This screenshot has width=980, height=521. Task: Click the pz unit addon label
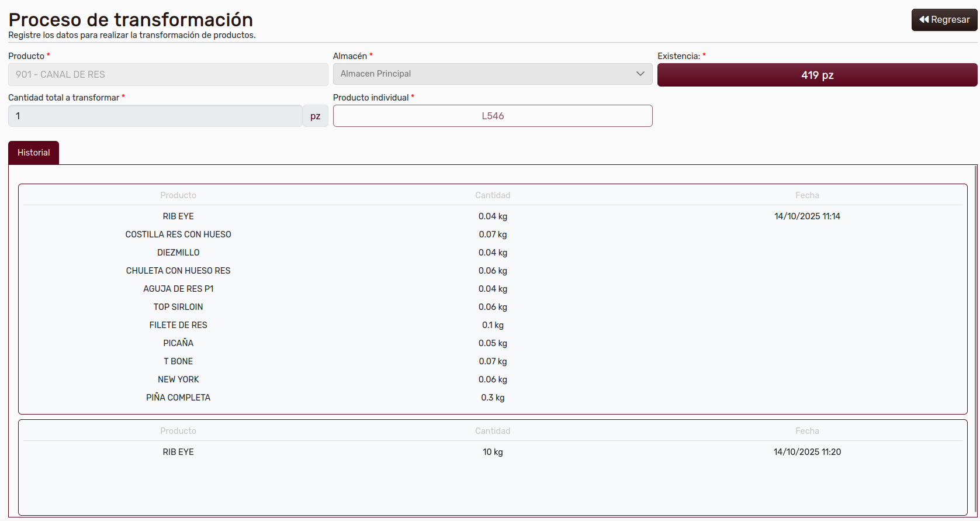click(315, 116)
